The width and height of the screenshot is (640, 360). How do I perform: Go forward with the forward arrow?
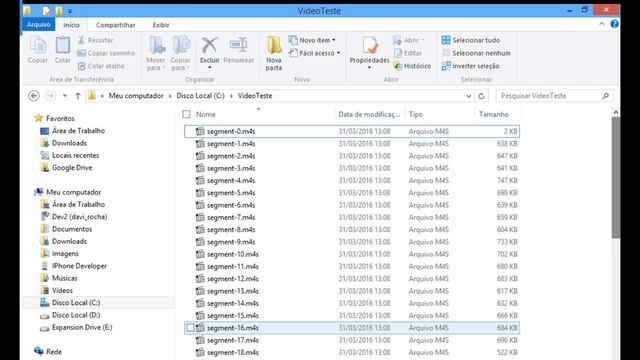point(51,96)
